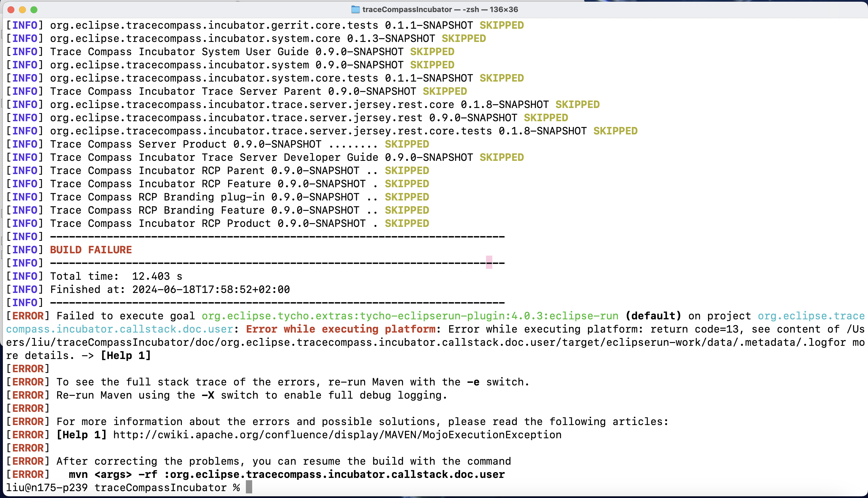Click the jersey.rest.core 0.1.8-SNAPSHOT line
The height and width of the screenshot is (498, 868).
[303, 105]
